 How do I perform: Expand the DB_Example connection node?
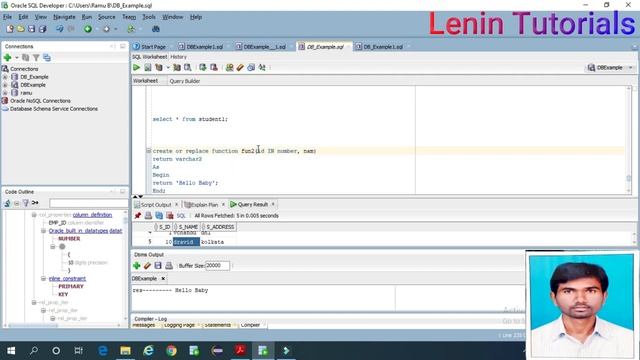[5, 77]
